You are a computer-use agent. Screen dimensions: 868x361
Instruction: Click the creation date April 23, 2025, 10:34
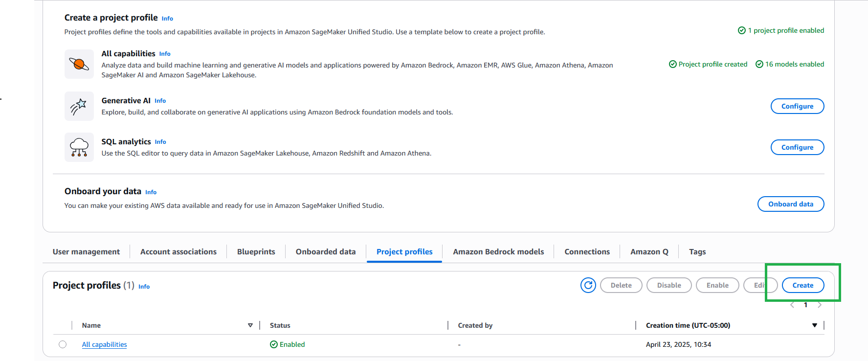tap(679, 344)
